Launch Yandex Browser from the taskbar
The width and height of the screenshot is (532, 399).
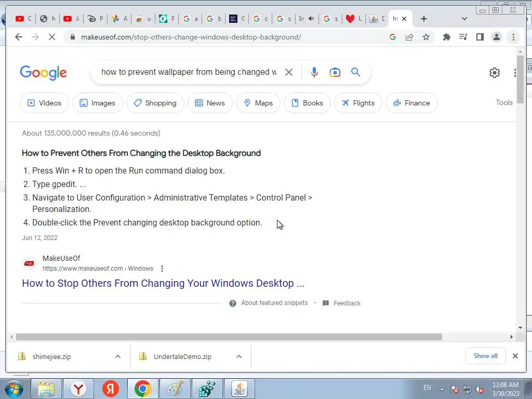[x=78, y=389]
